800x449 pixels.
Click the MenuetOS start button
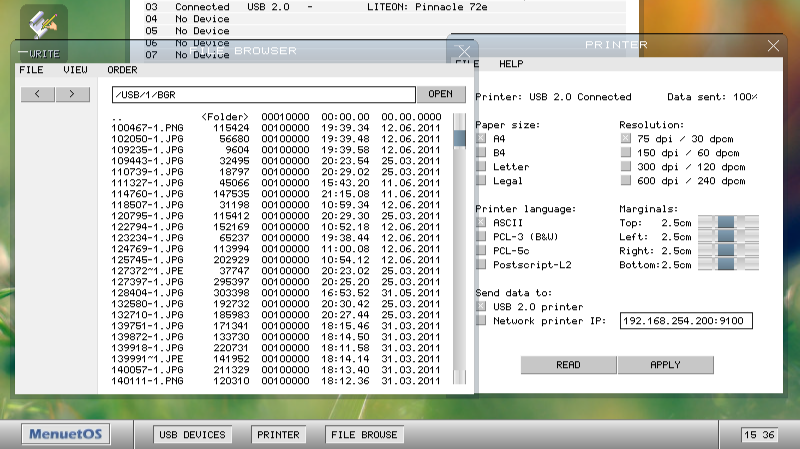point(66,435)
